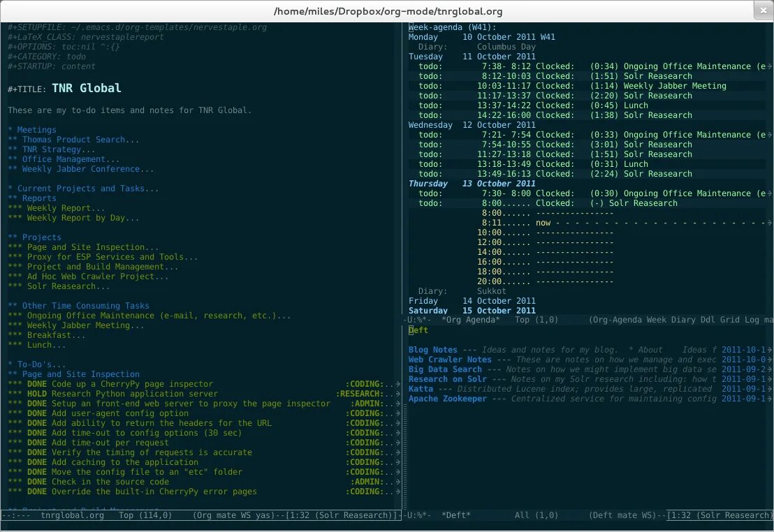Click the Deft filter header
774x532 pixels.
pyautogui.click(x=418, y=330)
